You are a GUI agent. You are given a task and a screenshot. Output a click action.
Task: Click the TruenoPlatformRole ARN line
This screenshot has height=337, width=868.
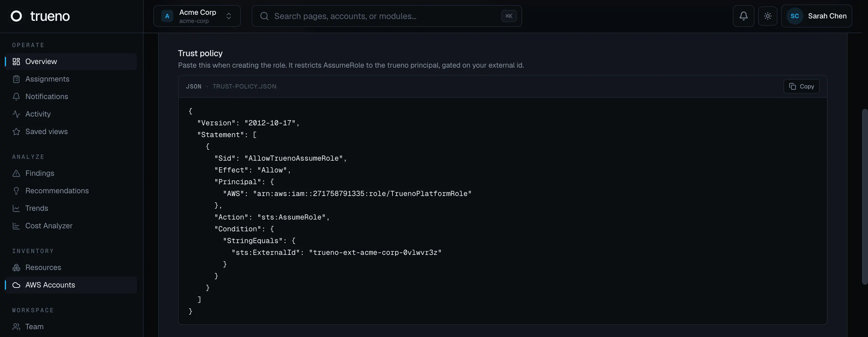click(x=347, y=194)
